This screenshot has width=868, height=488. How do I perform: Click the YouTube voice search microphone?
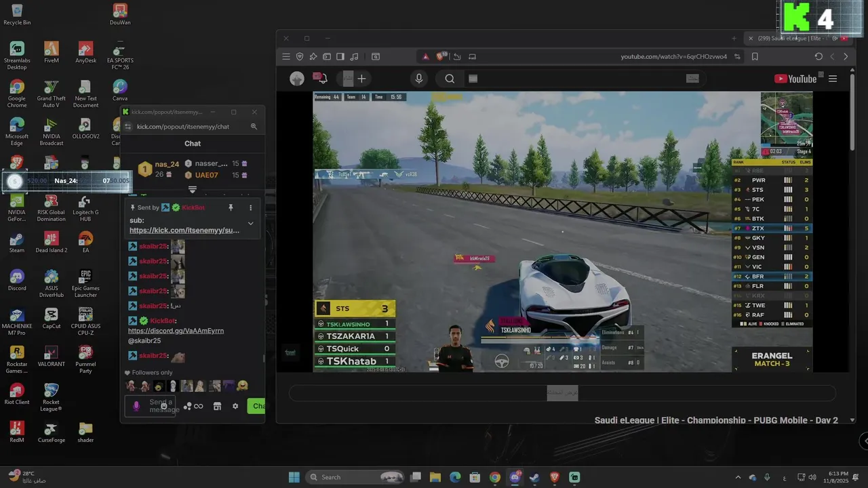(x=419, y=79)
